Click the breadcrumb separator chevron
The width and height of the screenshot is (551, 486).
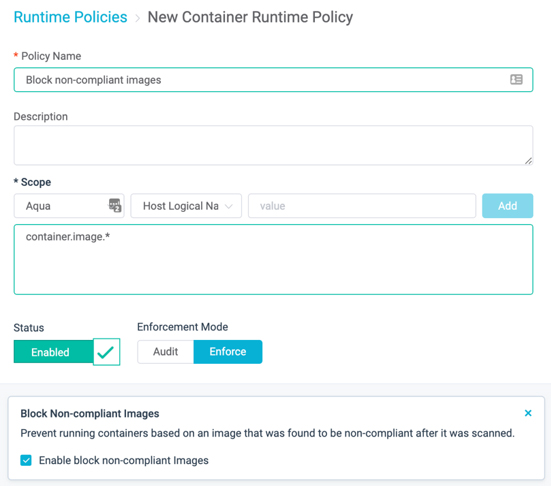(138, 18)
